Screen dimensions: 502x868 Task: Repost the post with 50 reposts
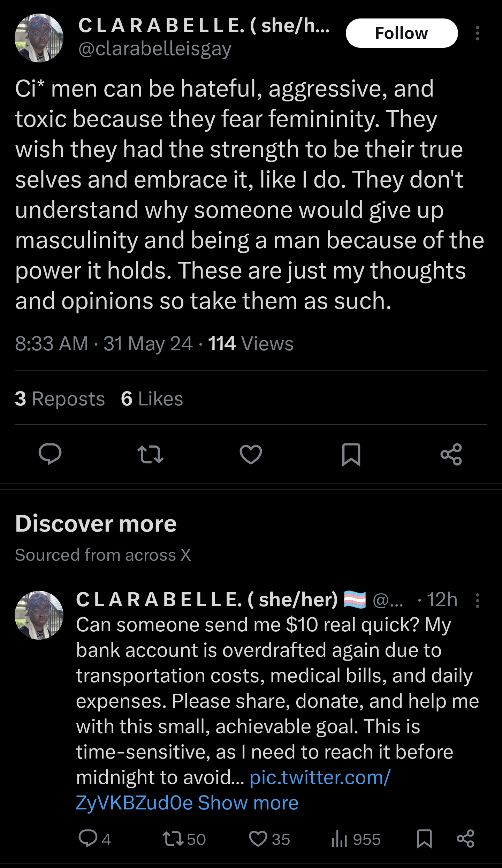tap(184, 839)
